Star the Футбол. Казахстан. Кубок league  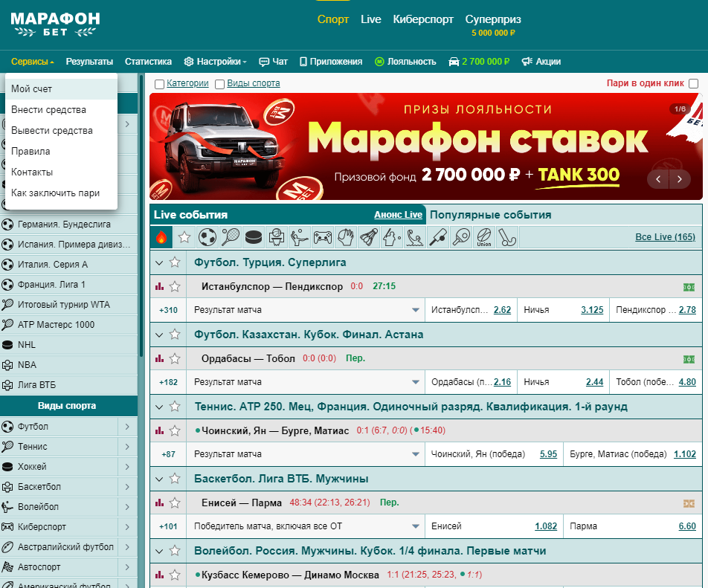(x=175, y=335)
